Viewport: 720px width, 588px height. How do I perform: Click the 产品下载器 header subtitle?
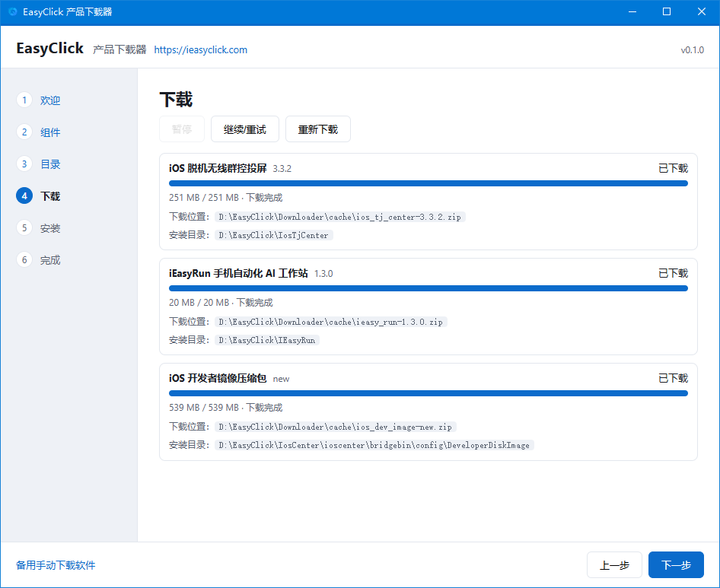coord(119,49)
